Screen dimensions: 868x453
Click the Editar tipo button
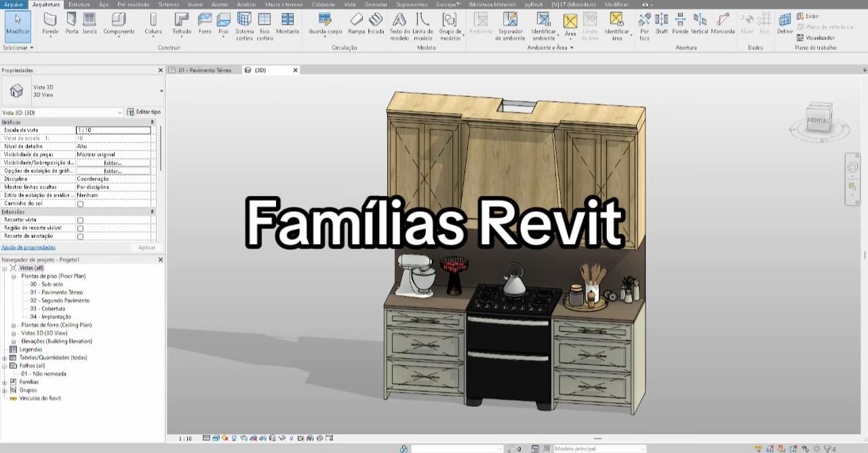[144, 112]
